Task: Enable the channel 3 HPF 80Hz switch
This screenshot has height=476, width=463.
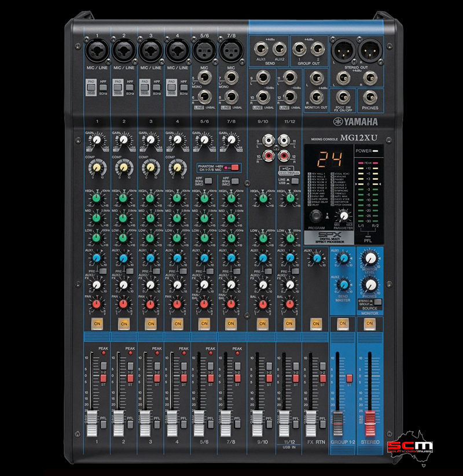Action: (x=157, y=88)
